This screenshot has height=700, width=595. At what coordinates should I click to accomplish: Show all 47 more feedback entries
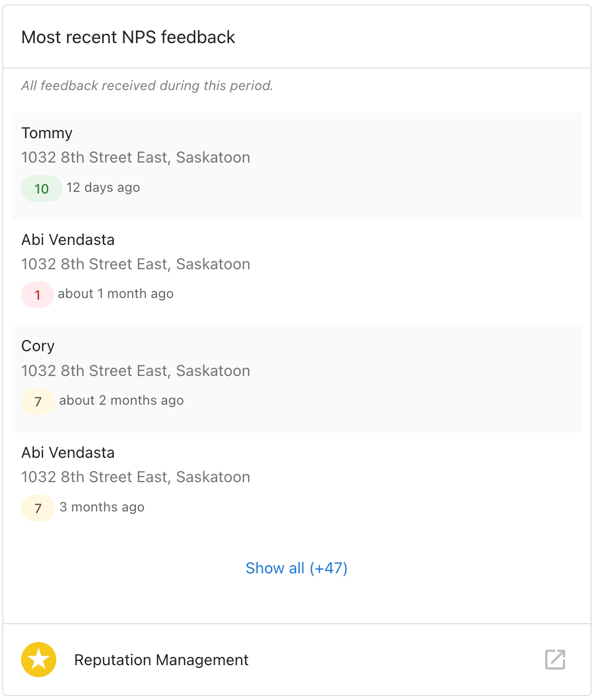coord(296,568)
